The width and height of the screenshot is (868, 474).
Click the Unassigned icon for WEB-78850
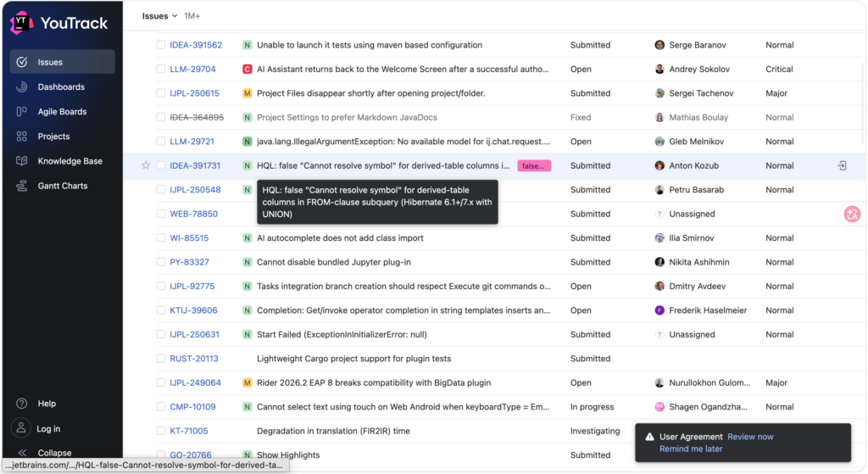click(659, 214)
